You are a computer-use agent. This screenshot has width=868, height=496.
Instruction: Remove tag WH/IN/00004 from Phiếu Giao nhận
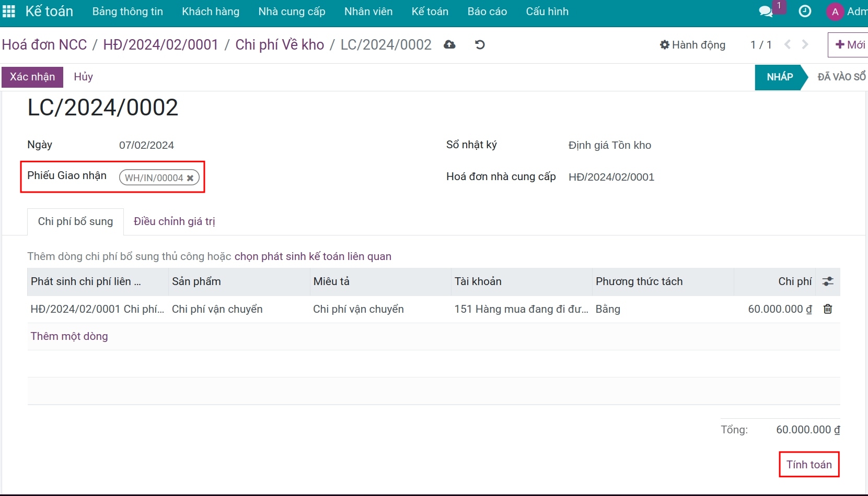coord(190,178)
